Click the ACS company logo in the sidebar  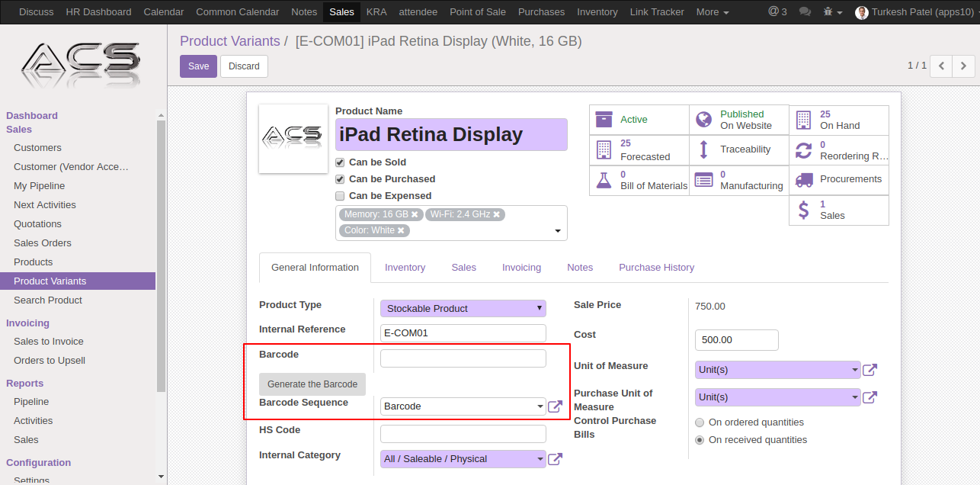click(x=82, y=65)
